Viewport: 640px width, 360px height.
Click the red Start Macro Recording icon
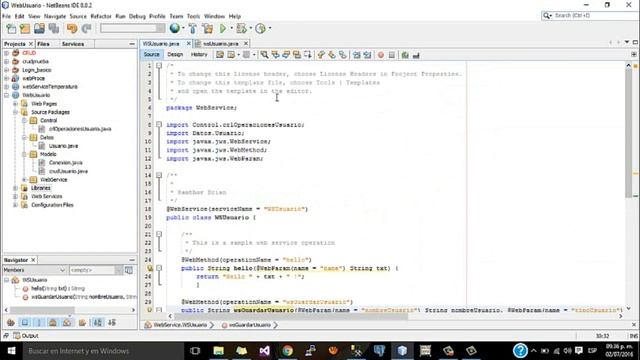point(380,55)
